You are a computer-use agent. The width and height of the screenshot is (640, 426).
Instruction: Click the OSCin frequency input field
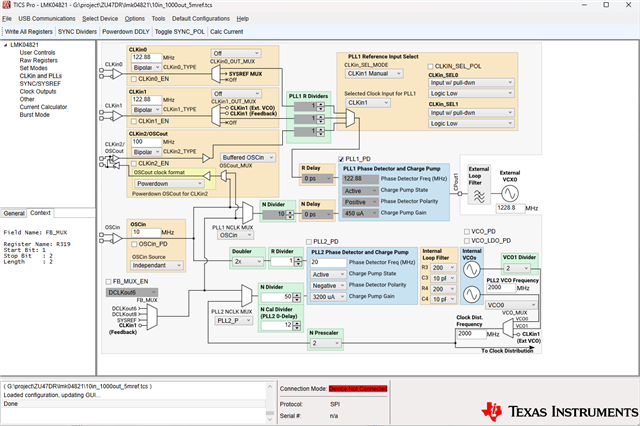(146, 232)
